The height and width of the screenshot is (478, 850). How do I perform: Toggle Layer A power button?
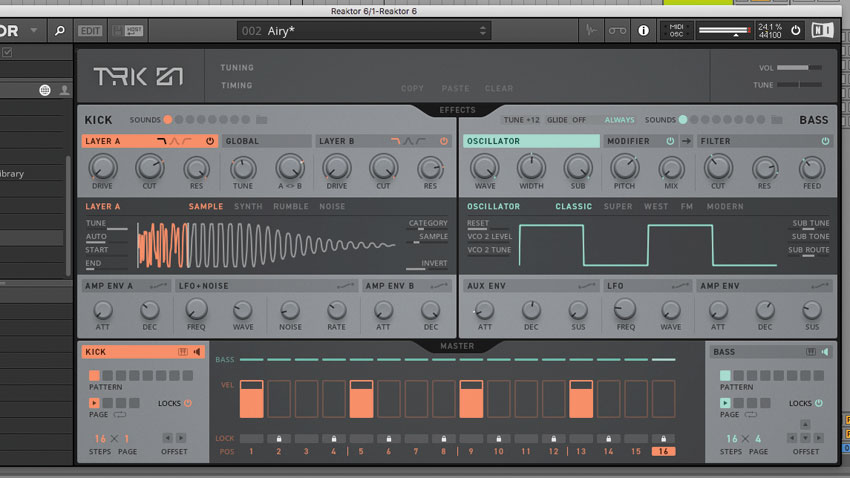[210, 141]
